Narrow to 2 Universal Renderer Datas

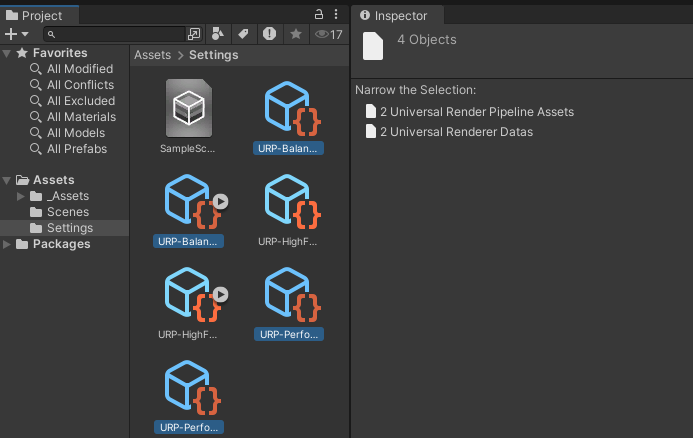(x=449, y=132)
